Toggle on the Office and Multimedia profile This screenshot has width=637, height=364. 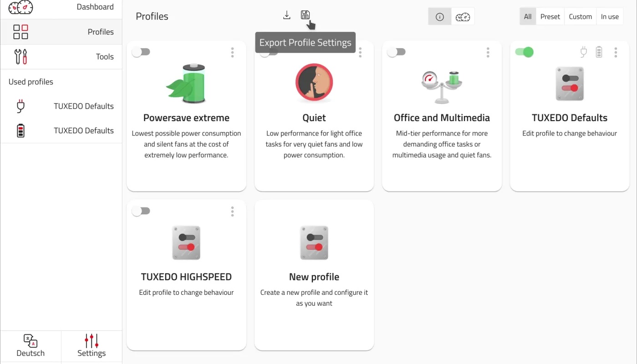396,52
